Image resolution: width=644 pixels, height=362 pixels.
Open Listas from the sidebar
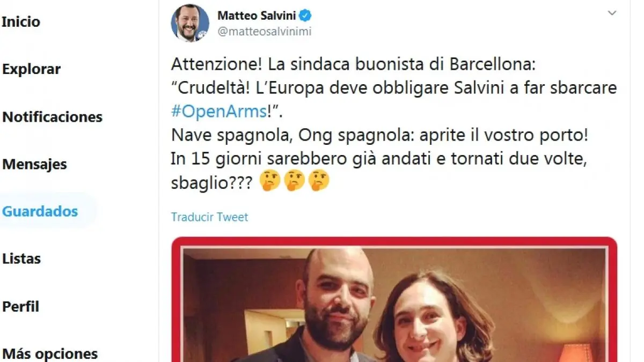[21, 258]
